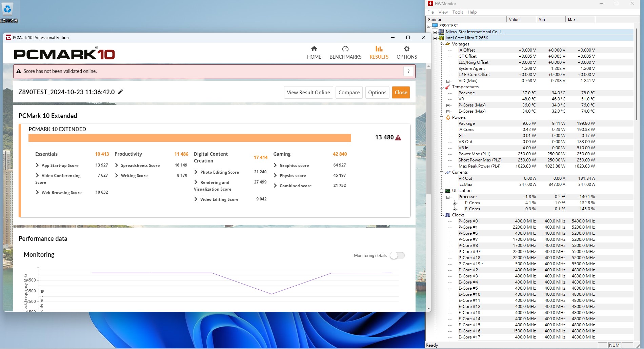The width and height of the screenshot is (644, 349).
Task: Open the Options gear icon
Action: click(x=406, y=49)
